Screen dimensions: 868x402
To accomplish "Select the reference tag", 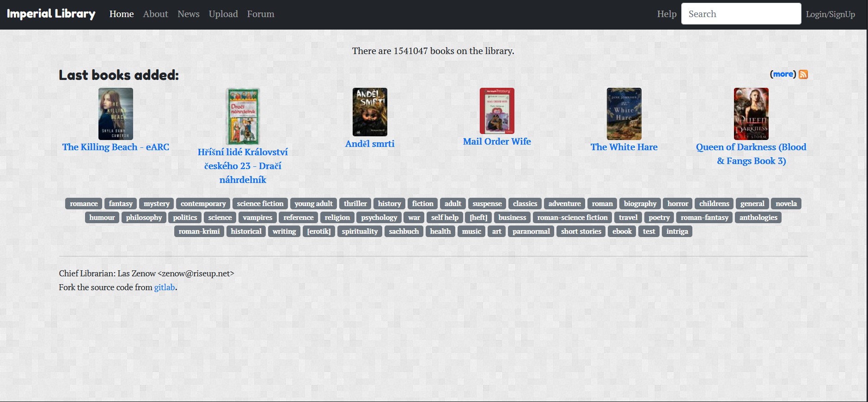I will pyautogui.click(x=299, y=218).
